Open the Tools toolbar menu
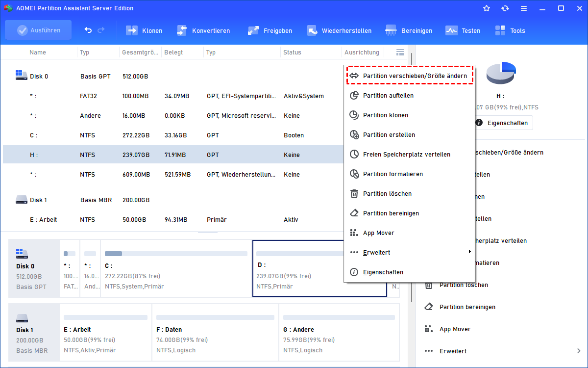The width and height of the screenshot is (588, 368). [x=510, y=30]
